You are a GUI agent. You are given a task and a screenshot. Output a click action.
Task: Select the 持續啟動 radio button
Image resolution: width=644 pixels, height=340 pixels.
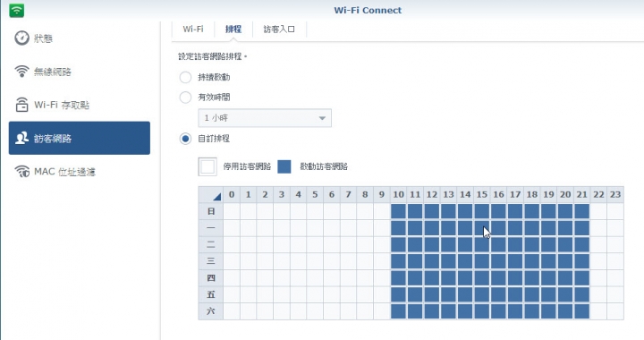[185, 77]
